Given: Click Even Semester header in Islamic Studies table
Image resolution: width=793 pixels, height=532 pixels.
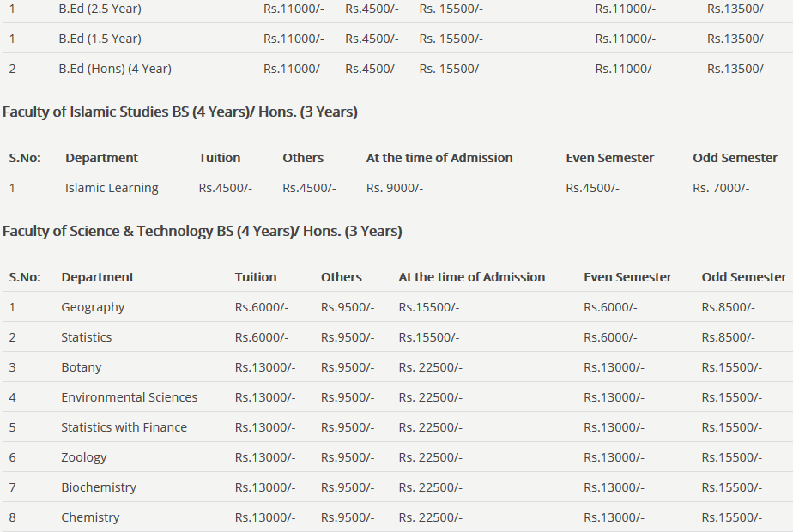Looking at the screenshot, I should click(609, 158).
